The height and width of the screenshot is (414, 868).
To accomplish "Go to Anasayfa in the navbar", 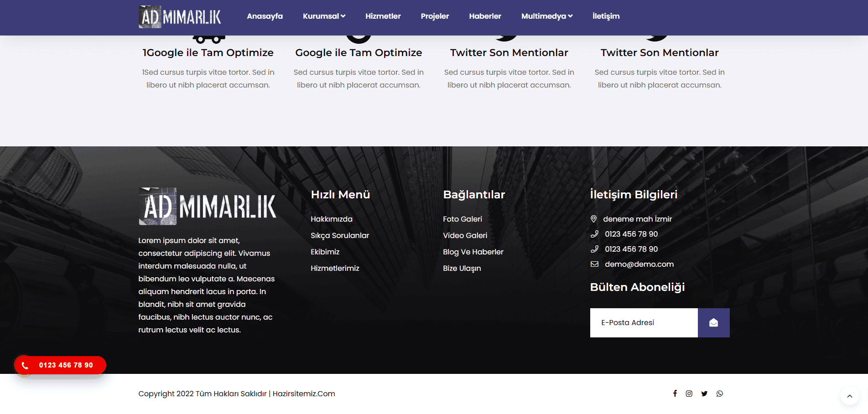I will 265,16.
